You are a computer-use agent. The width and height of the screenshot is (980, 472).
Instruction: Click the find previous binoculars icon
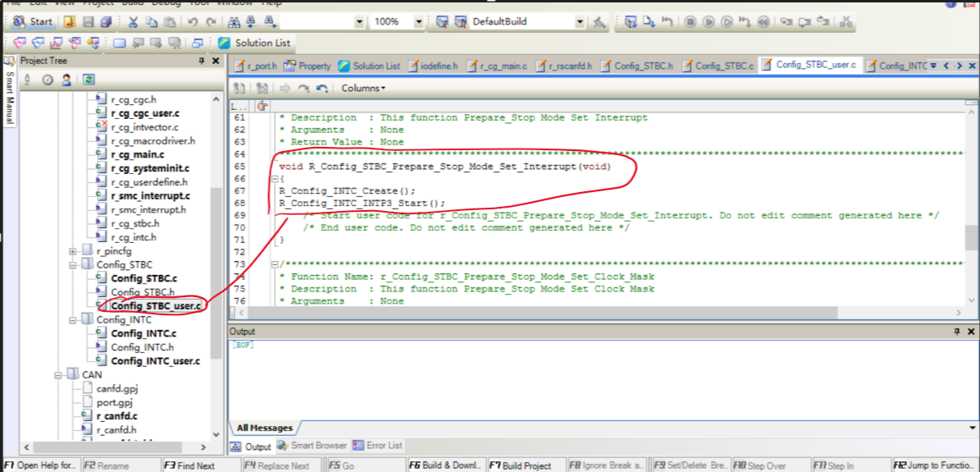[252, 21]
